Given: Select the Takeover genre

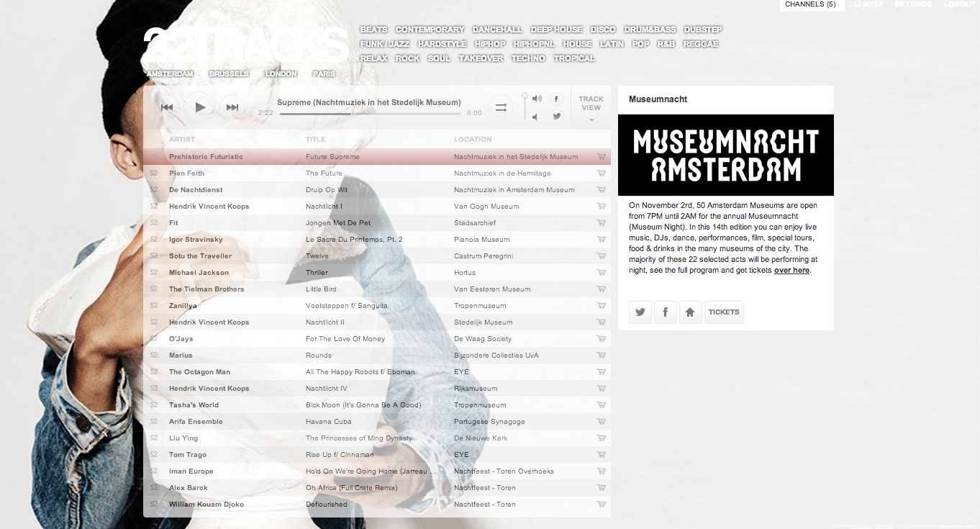Looking at the screenshot, I should coord(481,58).
